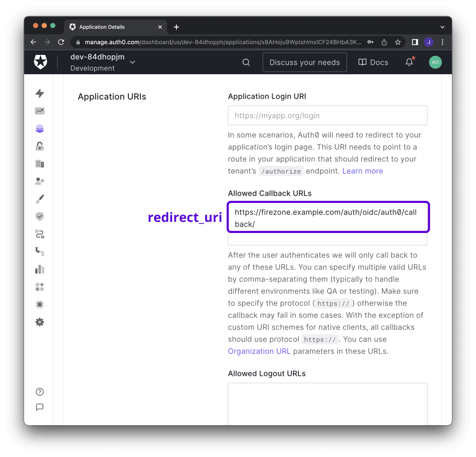
Task: Open the Extensions chip icon
Action: 39,304
